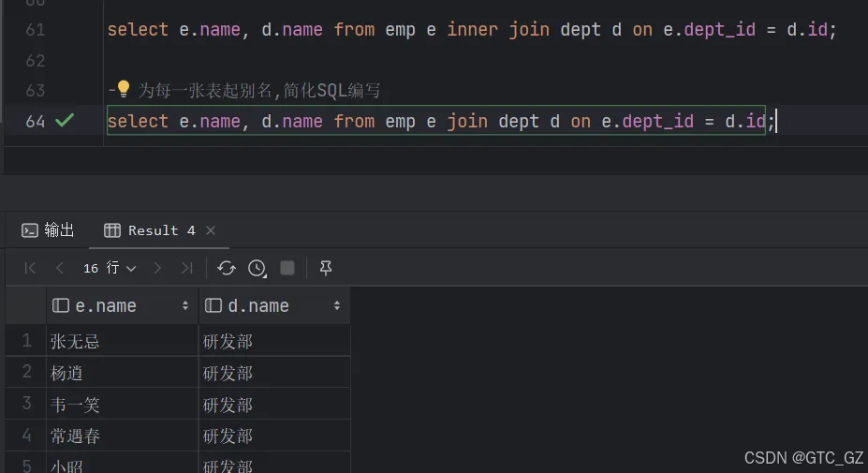Pin the Result 4 tab
Screen dimensions: 868x473
pyautogui.click(x=326, y=268)
